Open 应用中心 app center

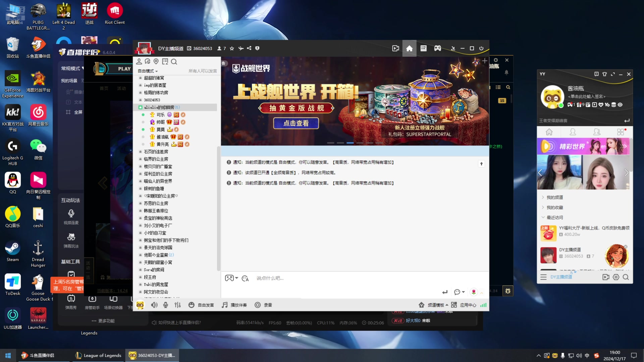coord(464,305)
